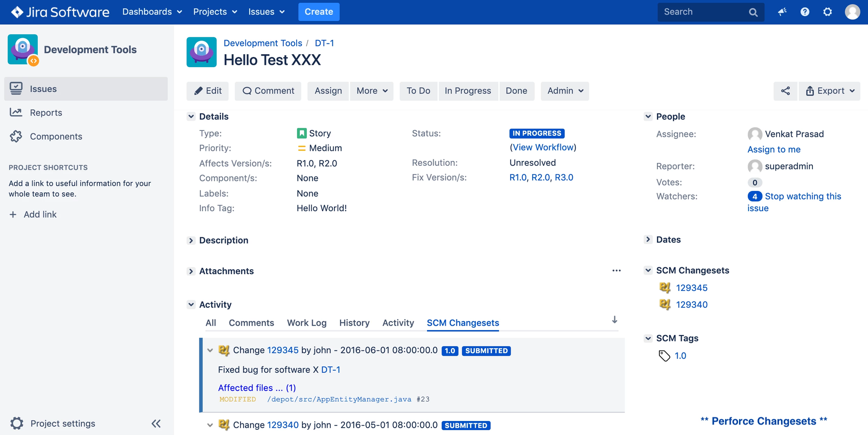The width and height of the screenshot is (868, 435).
Task: Open the Export dropdown
Action: [830, 91]
